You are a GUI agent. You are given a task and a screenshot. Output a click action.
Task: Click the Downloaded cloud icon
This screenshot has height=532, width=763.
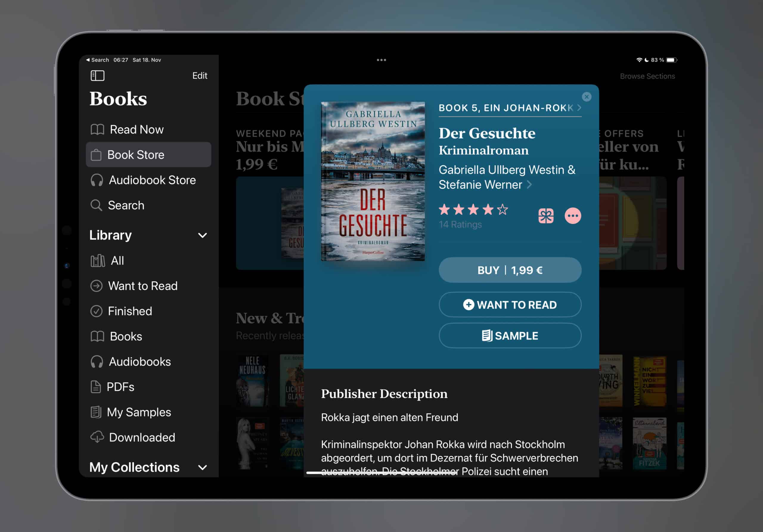point(97,437)
